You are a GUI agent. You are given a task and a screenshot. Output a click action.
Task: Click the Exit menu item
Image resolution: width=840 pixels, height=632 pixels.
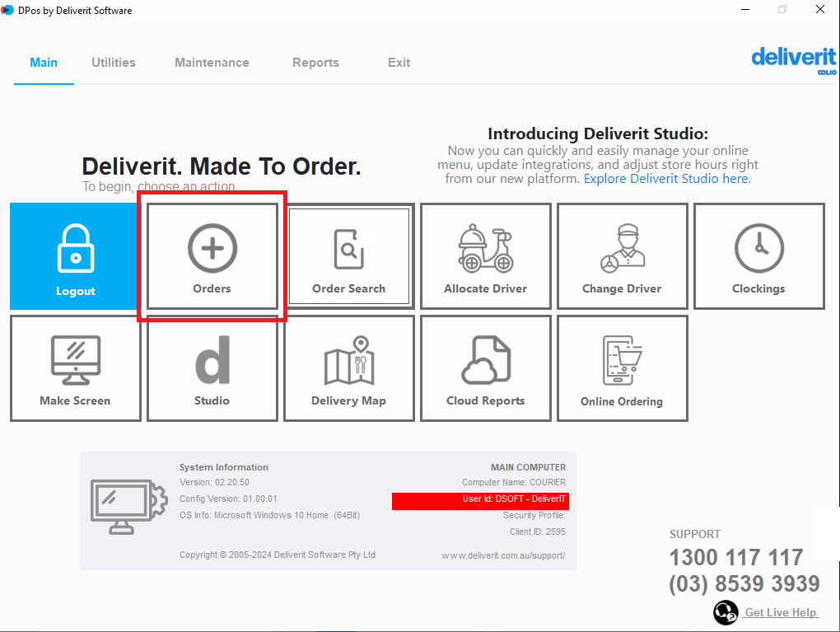pyautogui.click(x=399, y=62)
